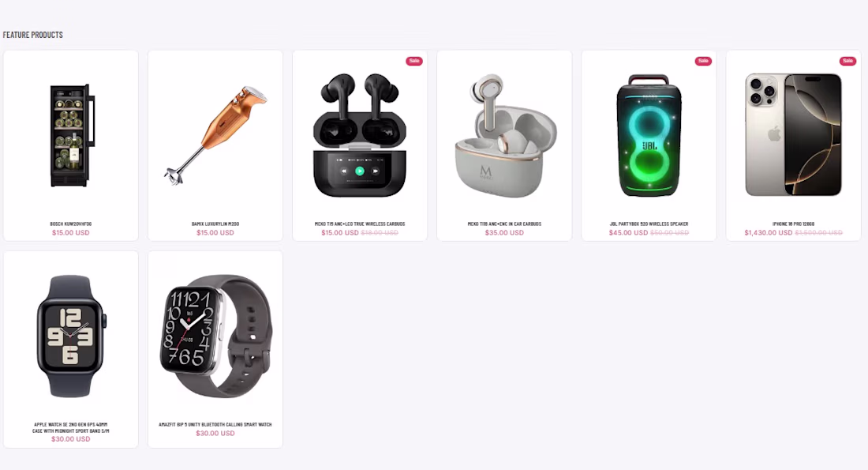868x470 pixels.
Task: Click Sale badge on JBL Partybox card
Action: pyautogui.click(x=703, y=61)
